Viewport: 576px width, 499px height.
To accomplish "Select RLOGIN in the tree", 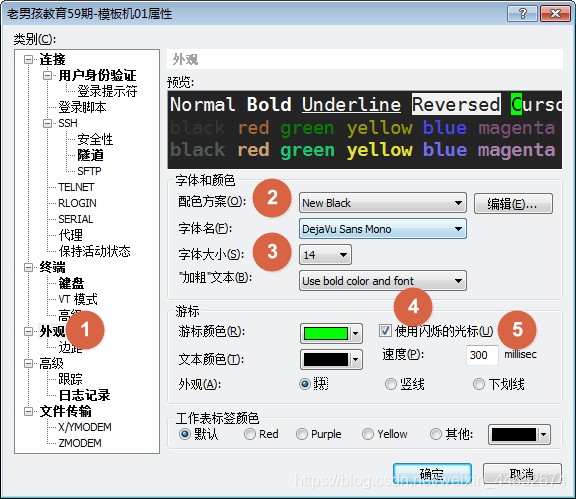I will [x=77, y=203].
